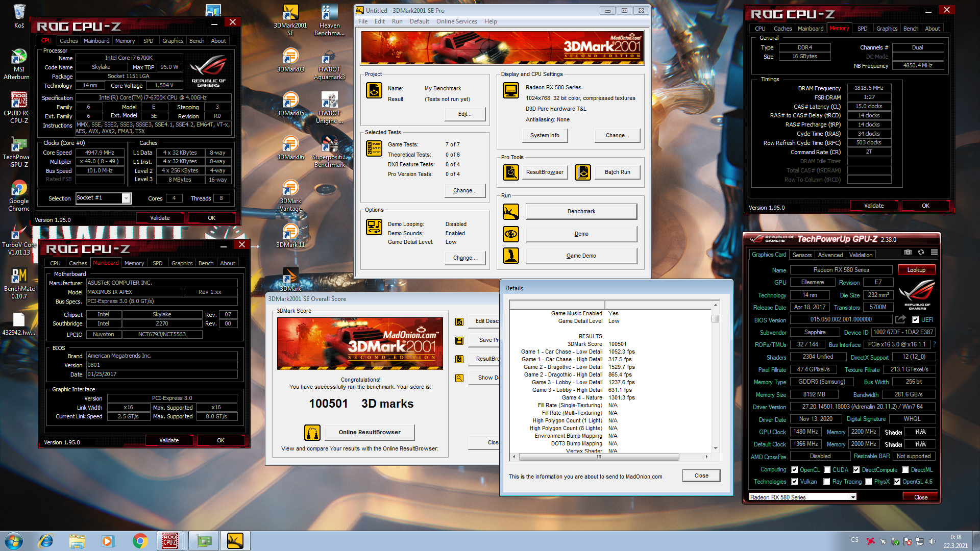Click the GPU Name field in GPU-Z
Screen dimensions: 980x551
tap(841, 270)
